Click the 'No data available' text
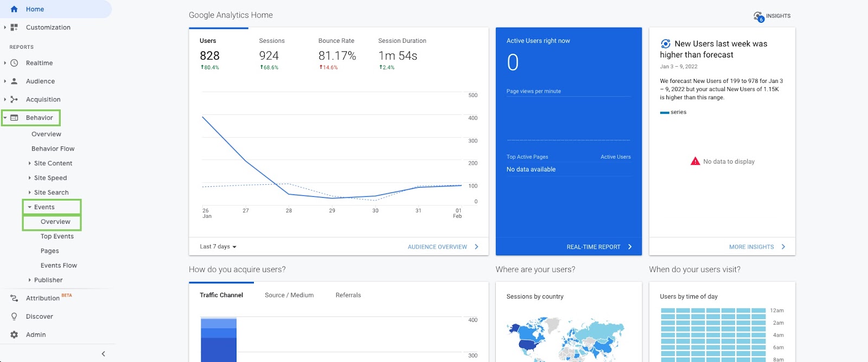Screen dimensions: 868x362 tap(531, 170)
